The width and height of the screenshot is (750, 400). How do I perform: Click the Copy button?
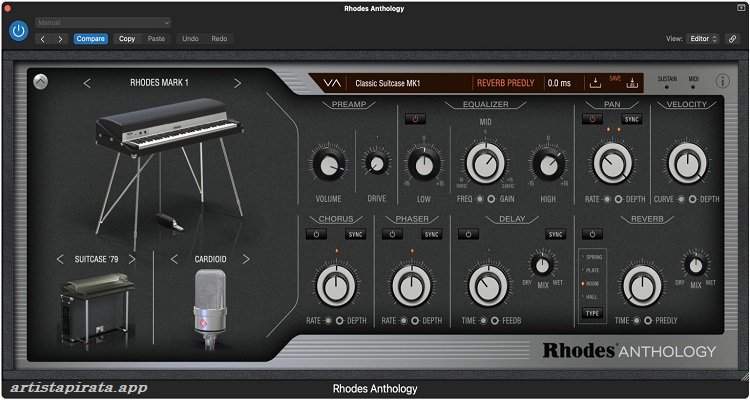(x=127, y=39)
